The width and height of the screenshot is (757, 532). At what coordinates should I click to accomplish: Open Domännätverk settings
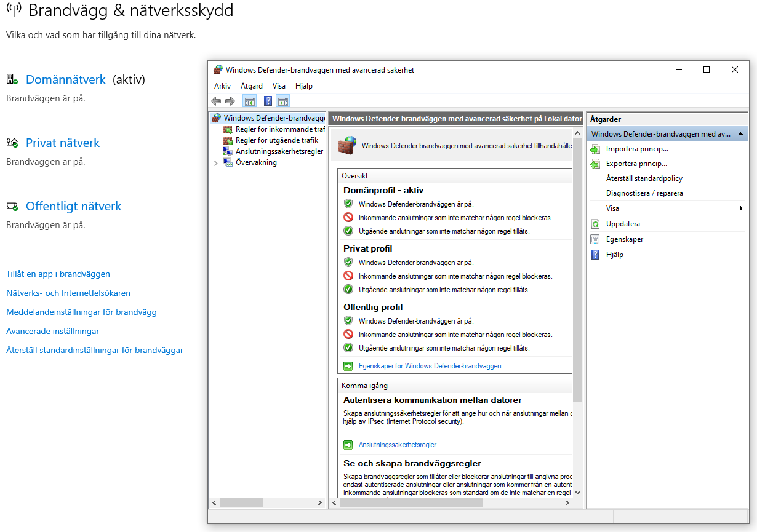(x=66, y=80)
